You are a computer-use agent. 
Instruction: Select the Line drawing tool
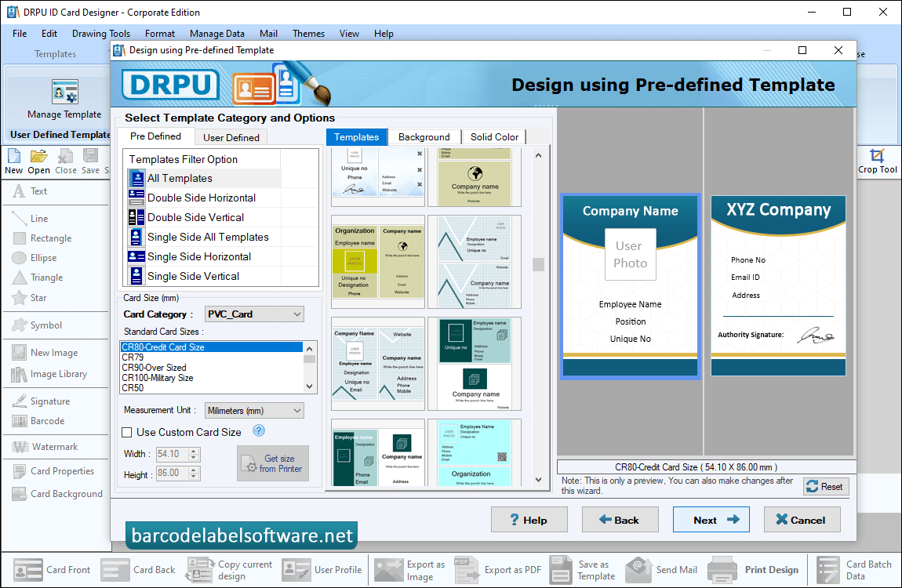(30, 219)
